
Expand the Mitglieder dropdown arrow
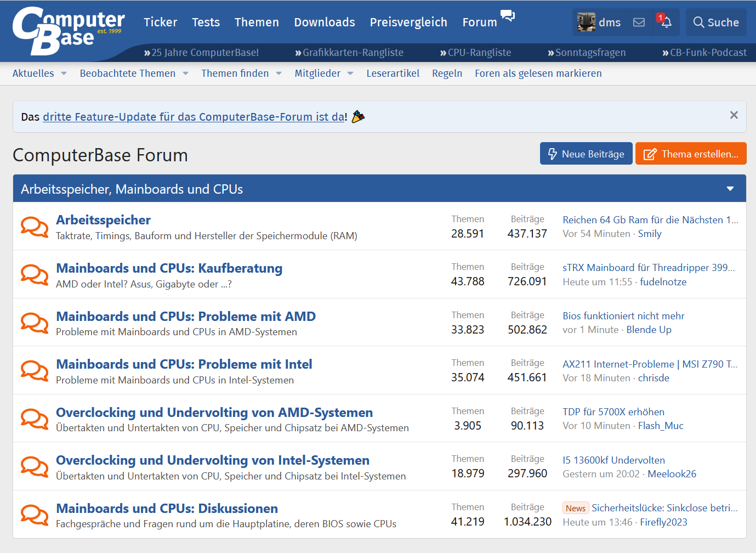point(350,74)
